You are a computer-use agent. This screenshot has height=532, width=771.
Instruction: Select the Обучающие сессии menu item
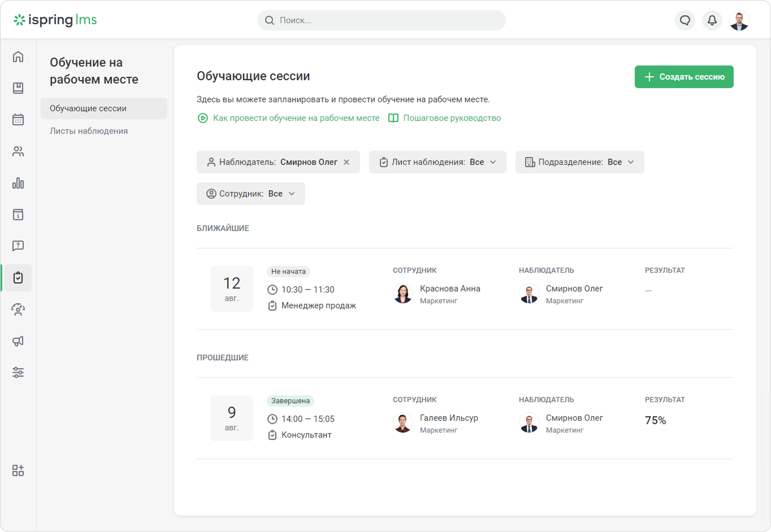coord(88,108)
